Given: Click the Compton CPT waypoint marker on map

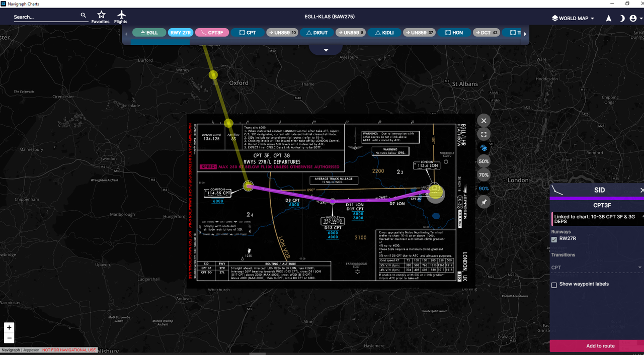Looking at the screenshot, I should [248, 186].
